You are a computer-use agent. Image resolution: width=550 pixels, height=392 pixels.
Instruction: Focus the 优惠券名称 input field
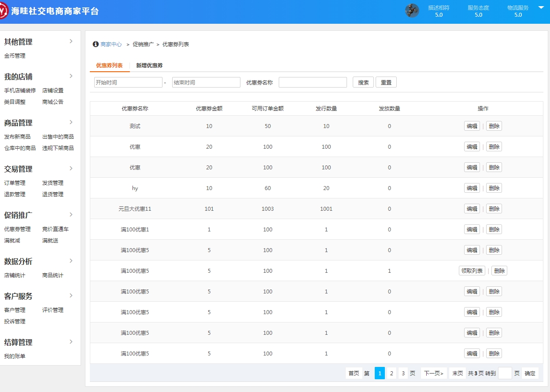coord(313,82)
